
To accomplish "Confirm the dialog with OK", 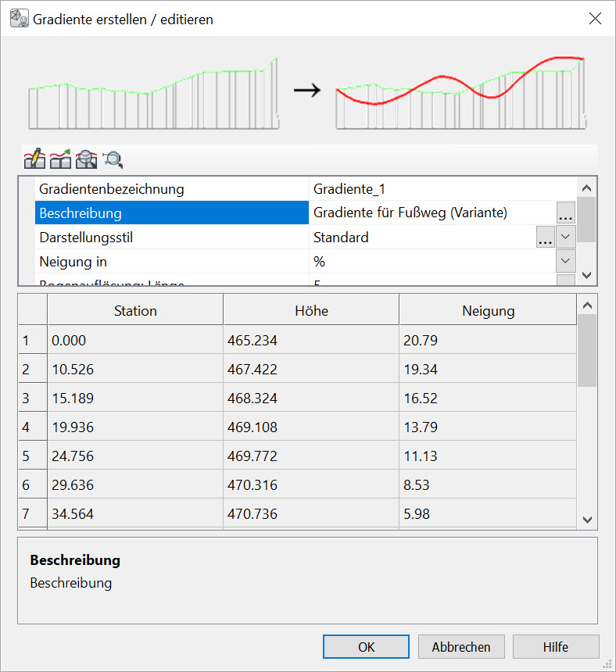I will click(x=366, y=647).
